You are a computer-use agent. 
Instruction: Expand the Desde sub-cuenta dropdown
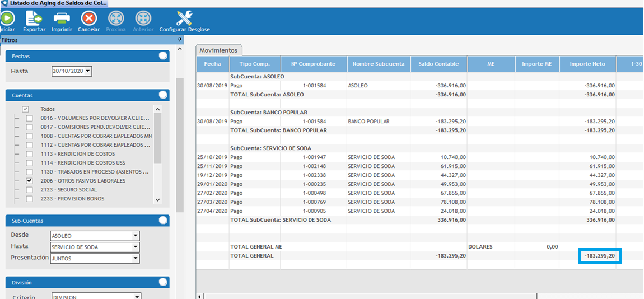point(136,236)
